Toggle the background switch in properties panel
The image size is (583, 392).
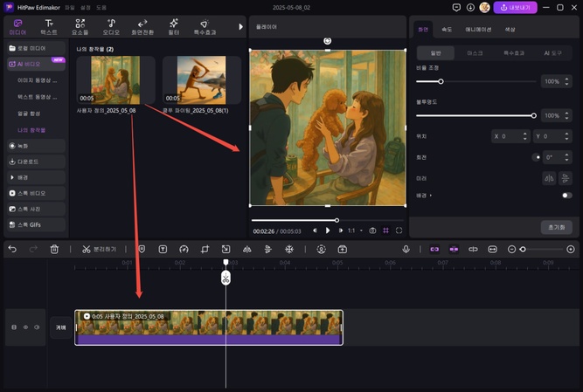(x=566, y=196)
